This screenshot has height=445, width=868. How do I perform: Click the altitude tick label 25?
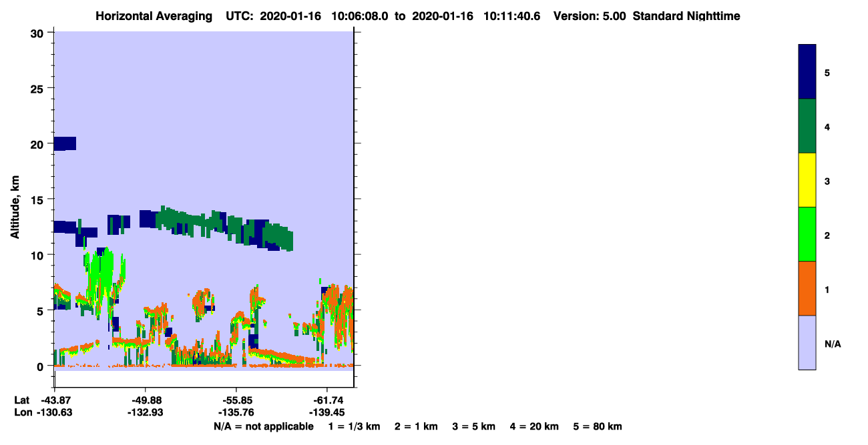(x=39, y=88)
